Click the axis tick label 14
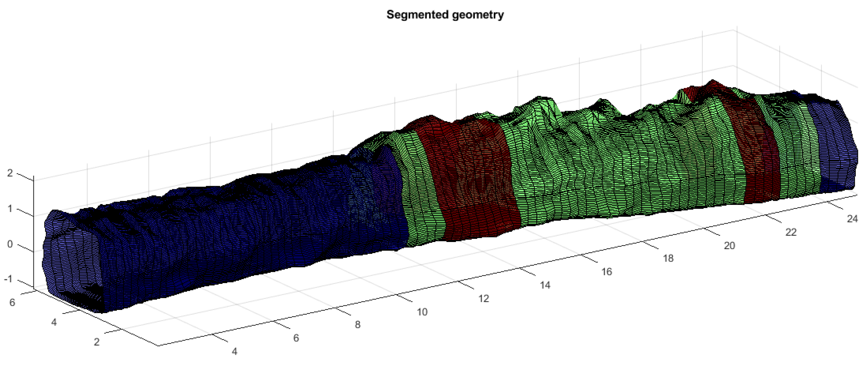 point(545,285)
